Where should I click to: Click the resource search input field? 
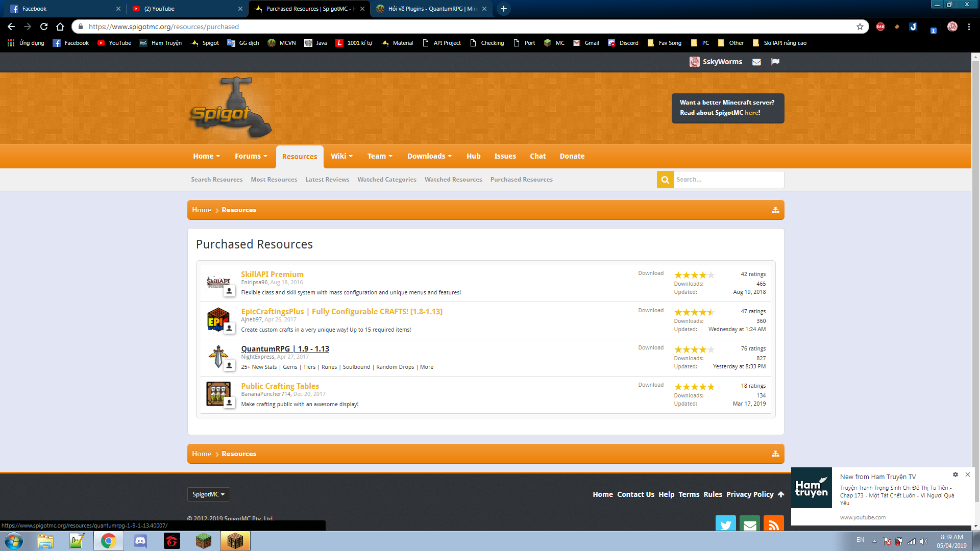(x=728, y=180)
